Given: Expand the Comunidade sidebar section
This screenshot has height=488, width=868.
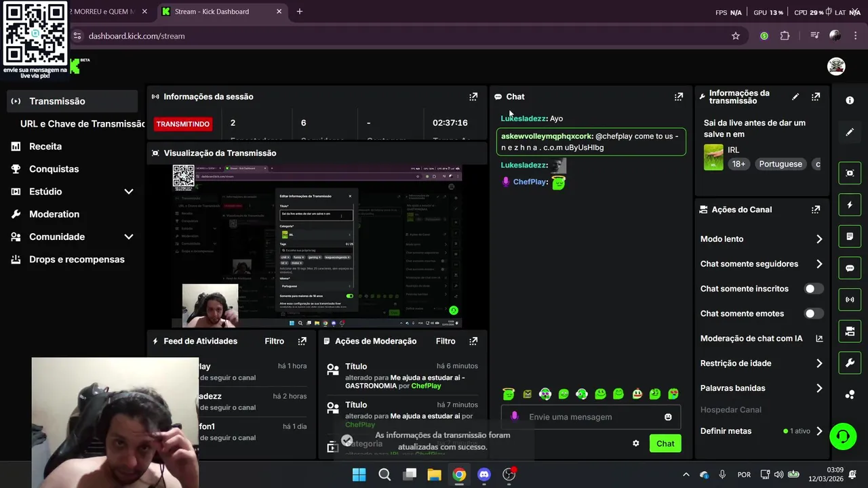Looking at the screenshot, I should [x=129, y=237].
